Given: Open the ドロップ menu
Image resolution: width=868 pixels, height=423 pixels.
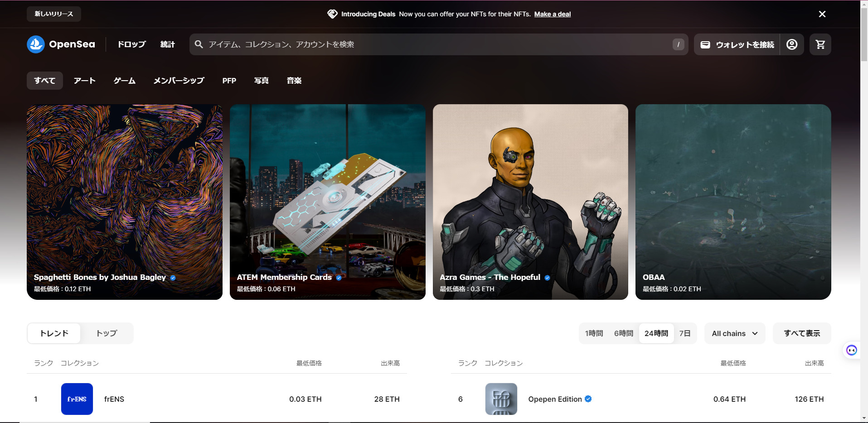Looking at the screenshot, I should tap(132, 44).
